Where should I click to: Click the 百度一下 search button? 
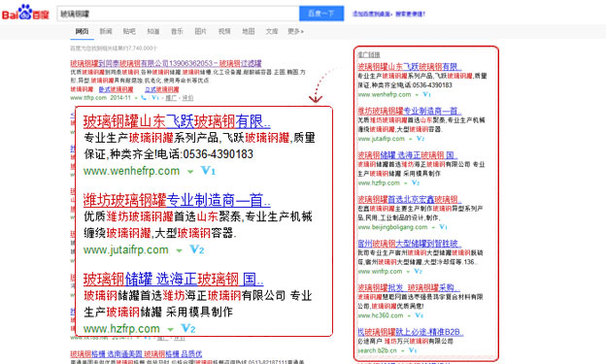[321, 14]
